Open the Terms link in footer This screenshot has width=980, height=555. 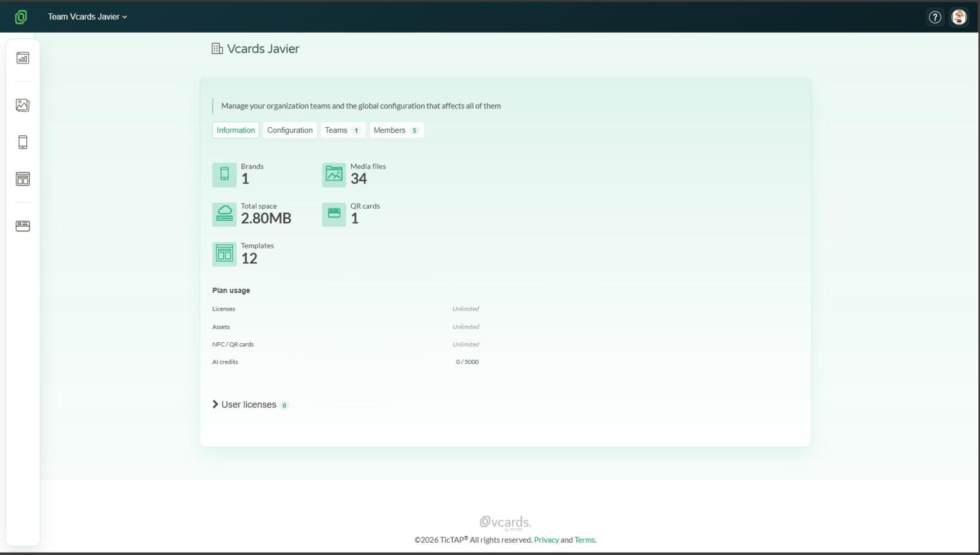(x=584, y=540)
